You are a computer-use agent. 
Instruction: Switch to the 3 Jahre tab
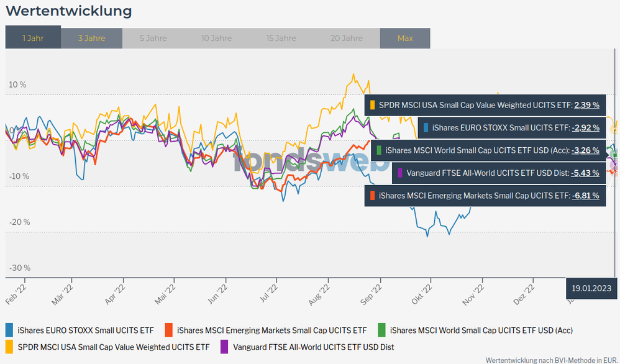point(91,38)
